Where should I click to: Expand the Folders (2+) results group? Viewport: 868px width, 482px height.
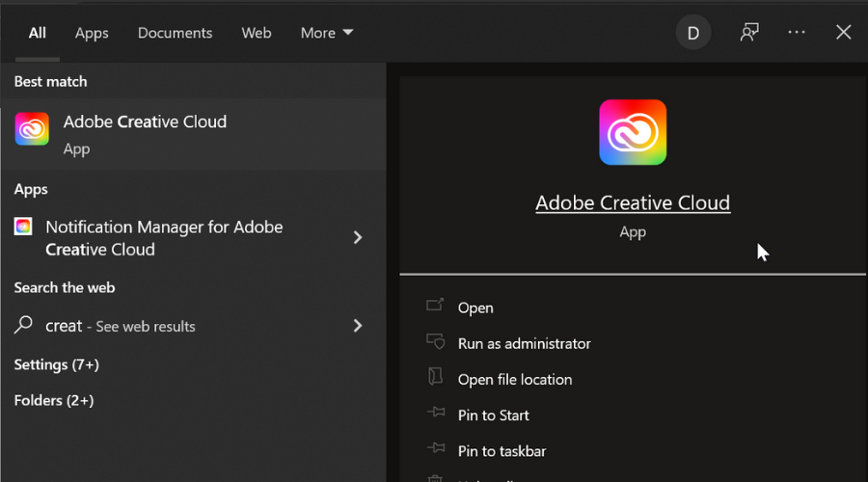(54, 401)
